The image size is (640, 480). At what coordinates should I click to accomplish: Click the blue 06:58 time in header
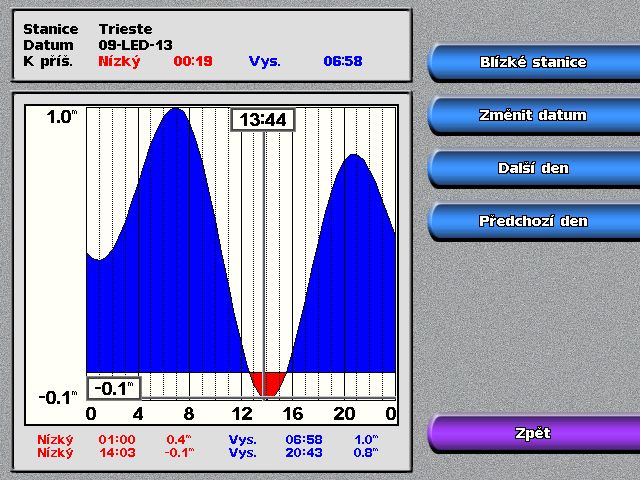pos(342,61)
